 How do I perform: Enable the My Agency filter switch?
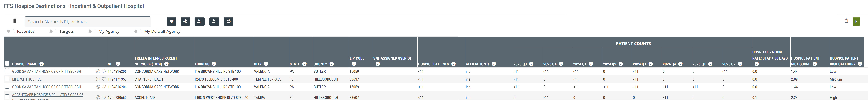click(92, 31)
